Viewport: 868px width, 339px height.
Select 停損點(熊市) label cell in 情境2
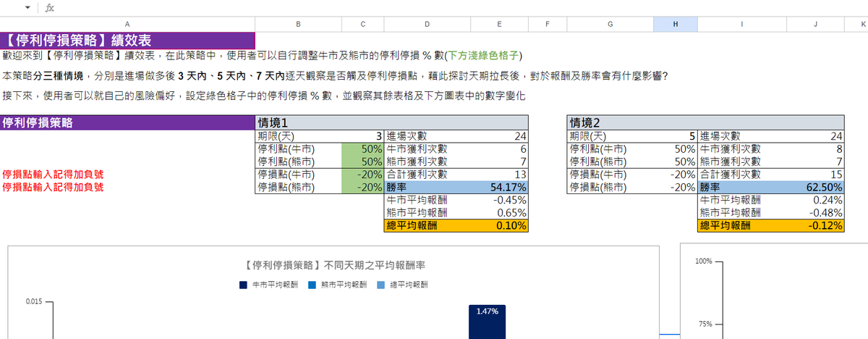[610, 187]
